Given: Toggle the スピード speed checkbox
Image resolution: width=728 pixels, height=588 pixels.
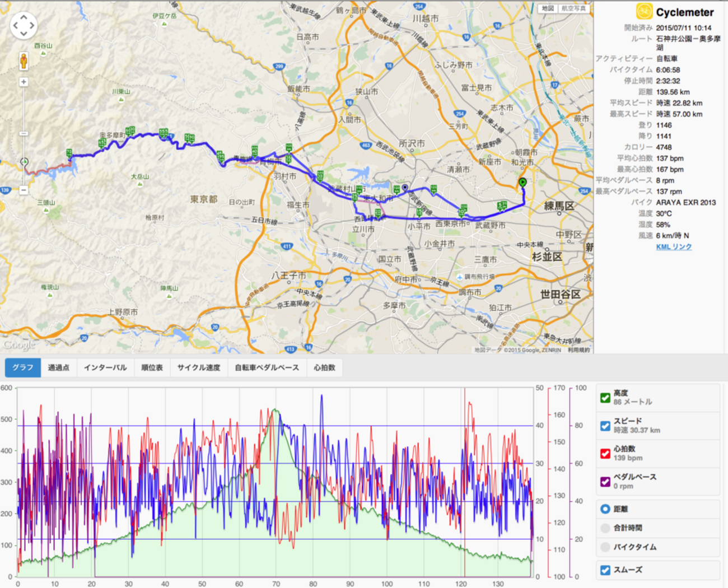Looking at the screenshot, I should tap(605, 426).
